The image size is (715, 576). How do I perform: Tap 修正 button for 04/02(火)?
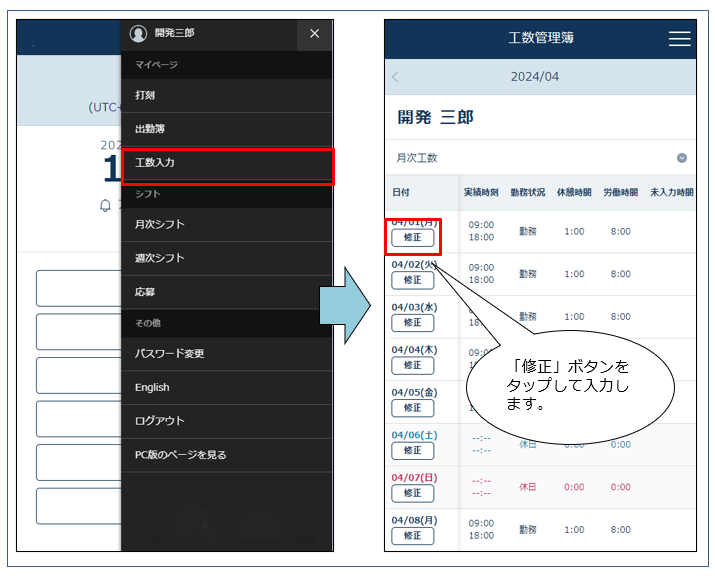413,280
